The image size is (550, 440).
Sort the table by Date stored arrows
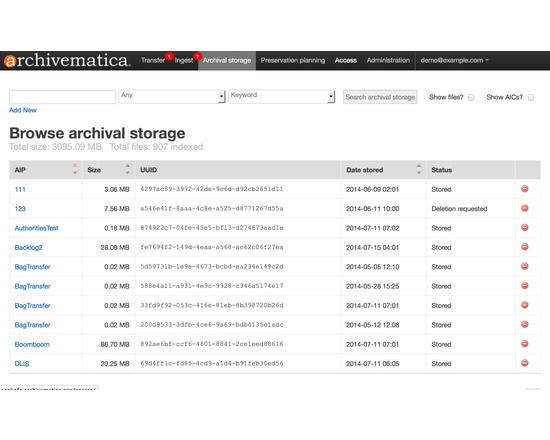[x=418, y=169]
